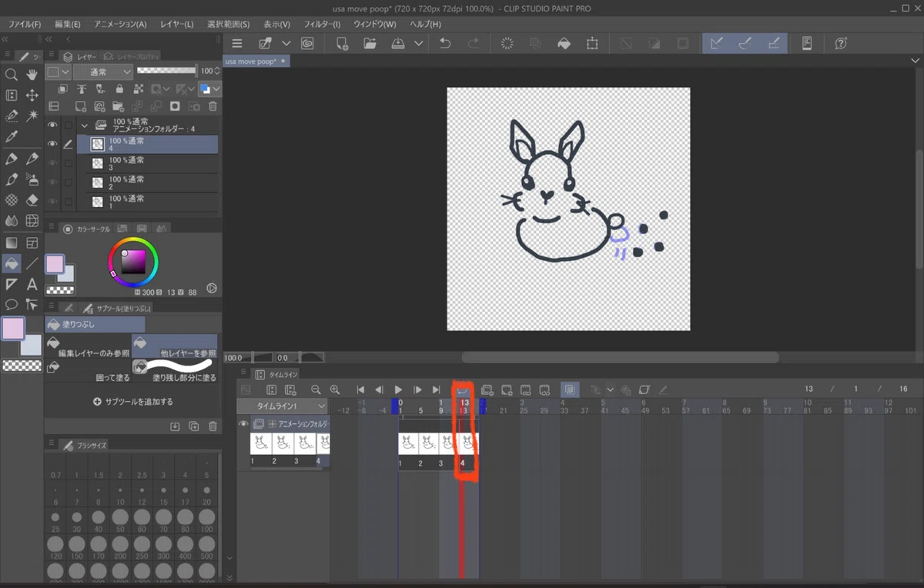Select the Zoom magnifier tool
Viewport: 924px width, 588px height.
tap(12, 75)
